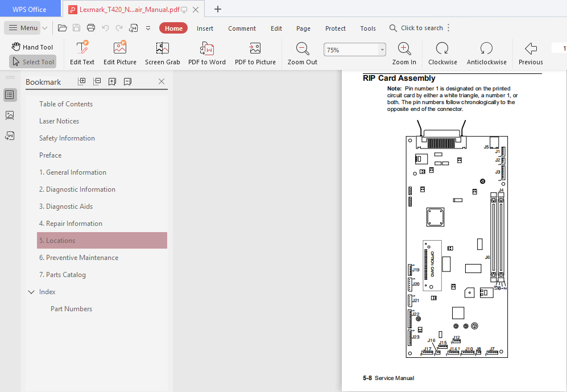Open the Protect tab
Image resolution: width=567 pixels, height=392 pixels.
335,28
